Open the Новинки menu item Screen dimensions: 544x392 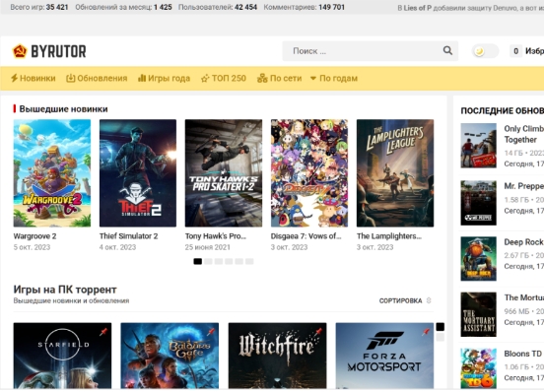[x=34, y=79]
